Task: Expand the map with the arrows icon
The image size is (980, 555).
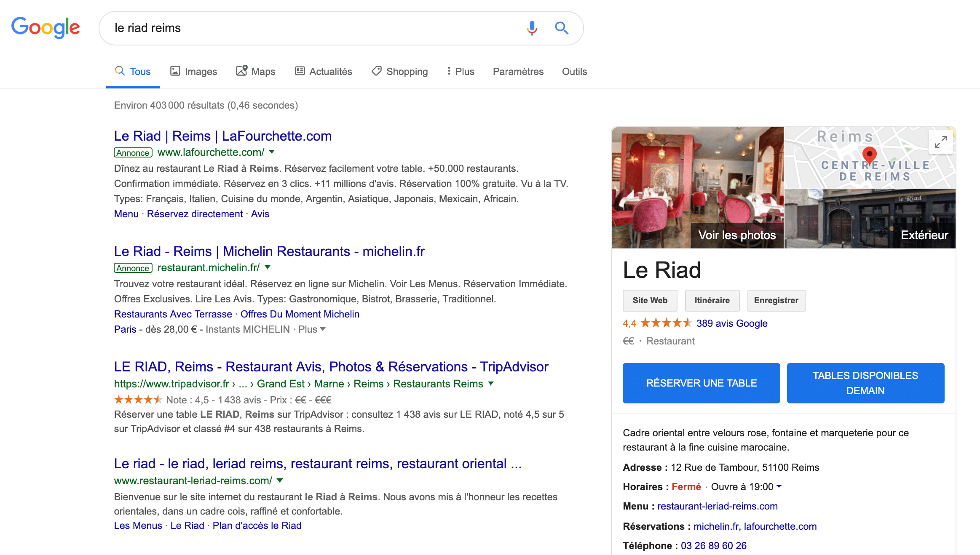Action: 940,142
